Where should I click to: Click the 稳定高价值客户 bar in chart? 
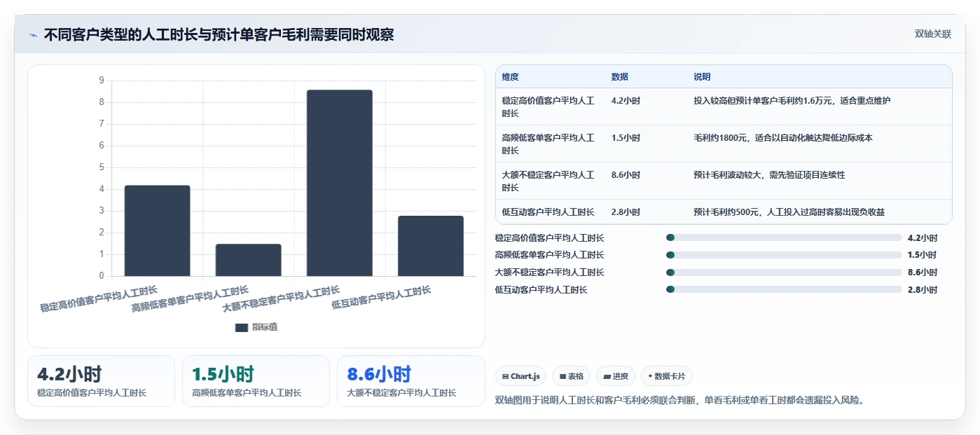coord(158,230)
